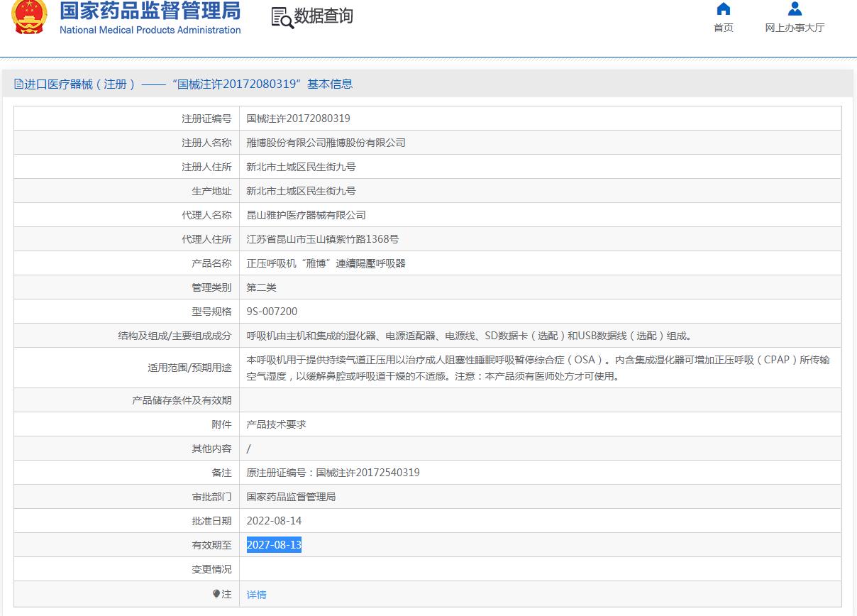Click the online service hall person icon
This screenshot has height=616, width=857.
point(795,9)
